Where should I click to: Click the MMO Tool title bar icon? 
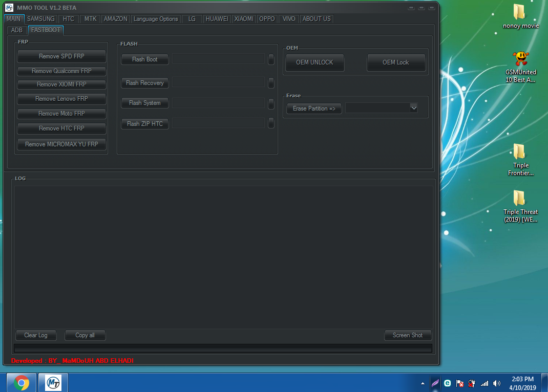pyautogui.click(x=9, y=7)
